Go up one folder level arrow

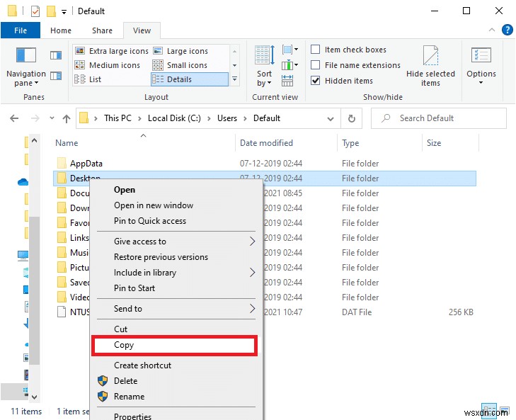[67, 118]
